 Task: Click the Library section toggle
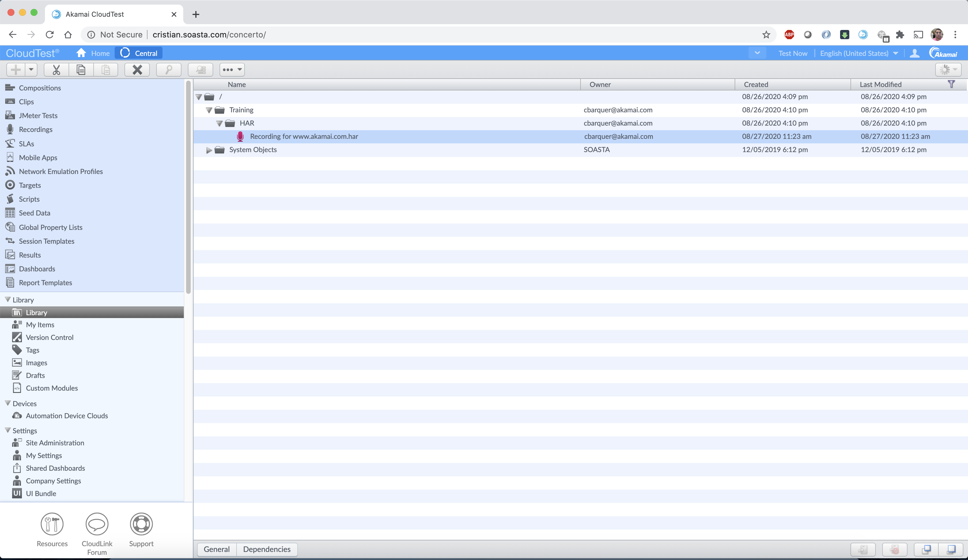[7, 299]
